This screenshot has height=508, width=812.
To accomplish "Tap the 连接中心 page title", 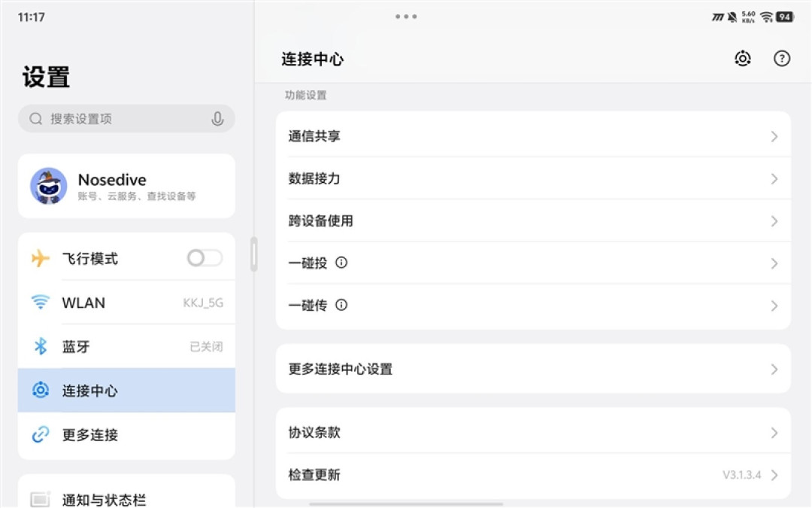I will click(312, 59).
